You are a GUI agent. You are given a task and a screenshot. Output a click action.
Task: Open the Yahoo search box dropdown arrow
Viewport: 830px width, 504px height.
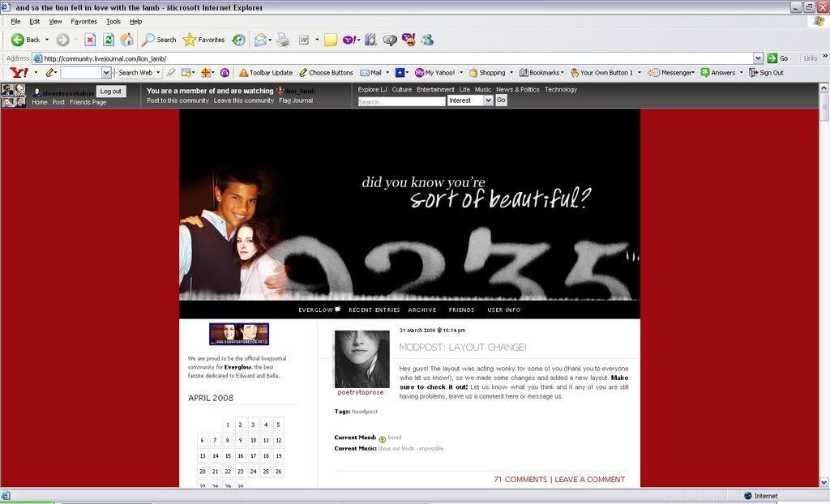click(x=106, y=73)
